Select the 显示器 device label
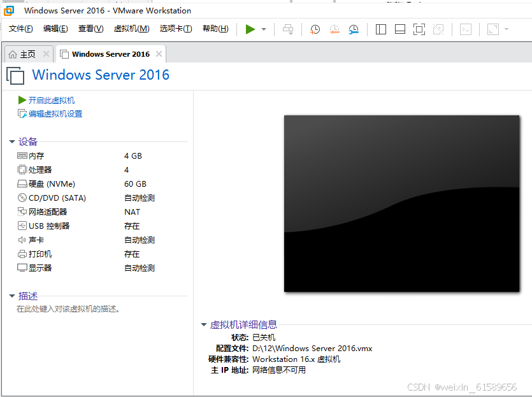The image size is (532, 397). (40, 268)
